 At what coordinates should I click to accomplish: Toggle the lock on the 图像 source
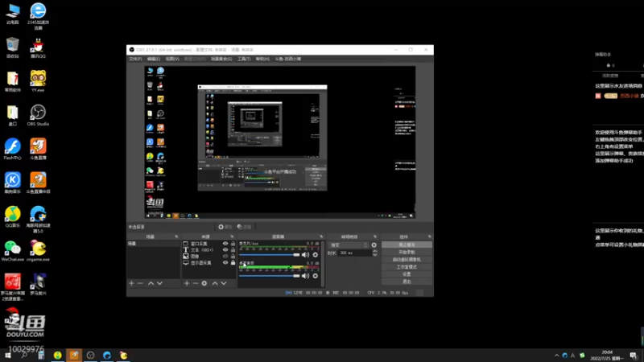click(233, 256)
